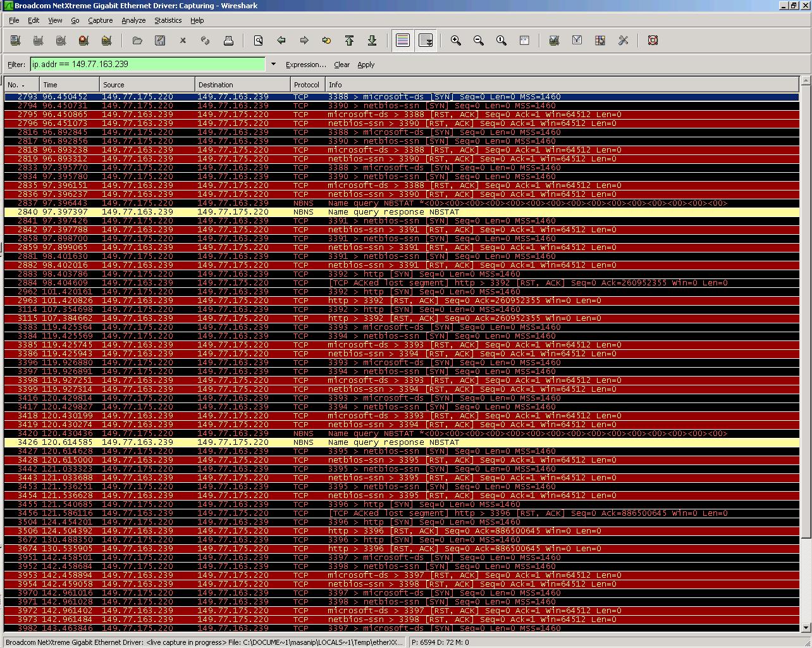Select packet 3420 Name query NBSTAT row
This screenshot has width=812, height=648.
[402, 433]
